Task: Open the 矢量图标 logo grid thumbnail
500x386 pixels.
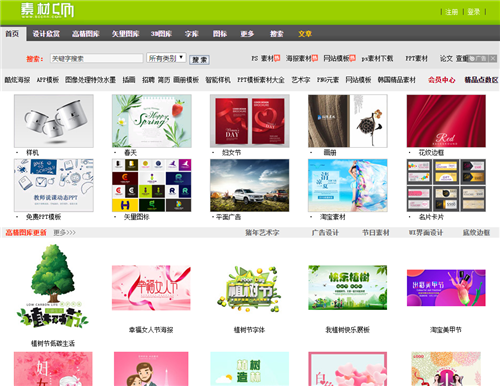Action: (x=152, y=185)
